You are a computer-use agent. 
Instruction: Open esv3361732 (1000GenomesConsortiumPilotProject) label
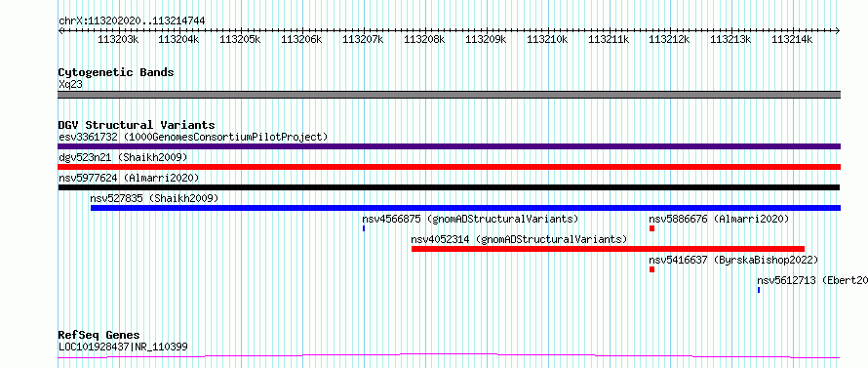(x=193, y=137)
